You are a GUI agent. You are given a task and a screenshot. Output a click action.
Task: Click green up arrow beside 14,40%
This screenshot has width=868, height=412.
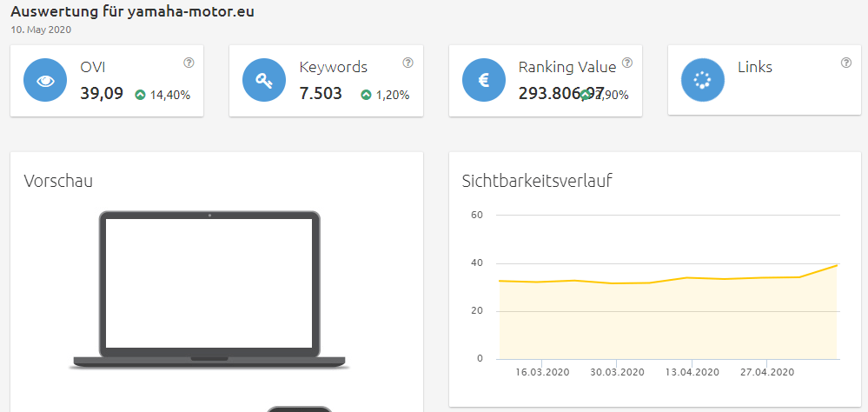(140, 95)
